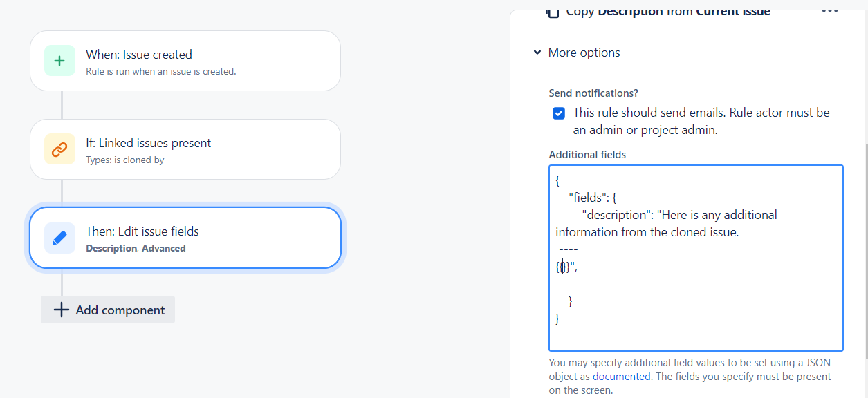Select the "Then: Edit issue fields" title
The image size is (868, 398).
[142, 231]
